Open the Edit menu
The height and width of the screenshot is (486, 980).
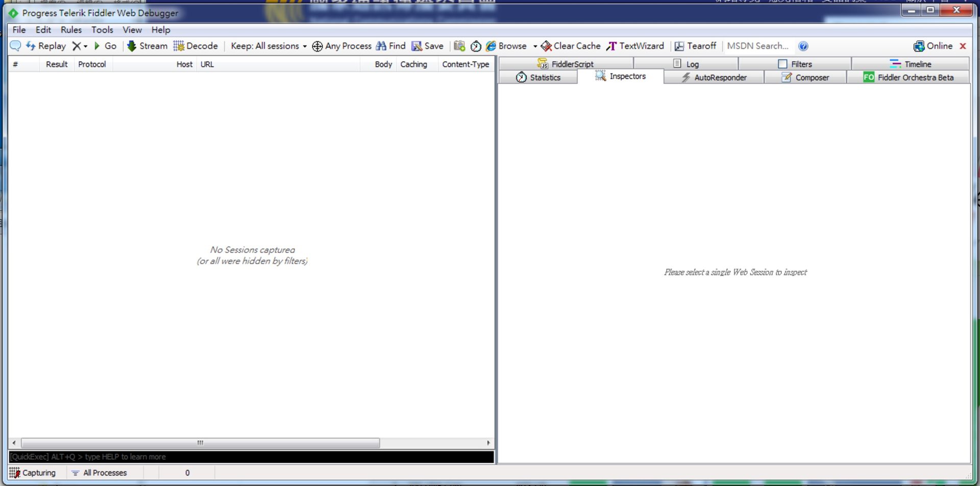tap(43, 30)
